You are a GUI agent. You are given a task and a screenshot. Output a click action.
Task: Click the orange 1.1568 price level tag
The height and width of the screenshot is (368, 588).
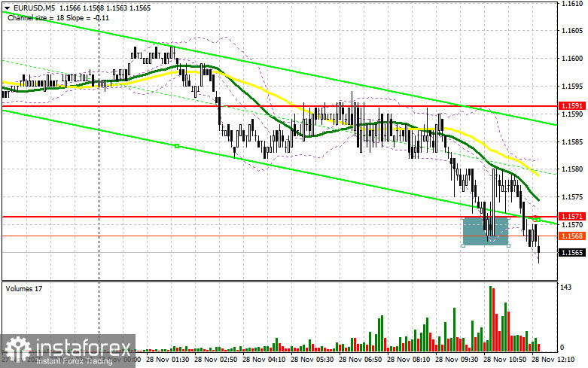point(572,236)
